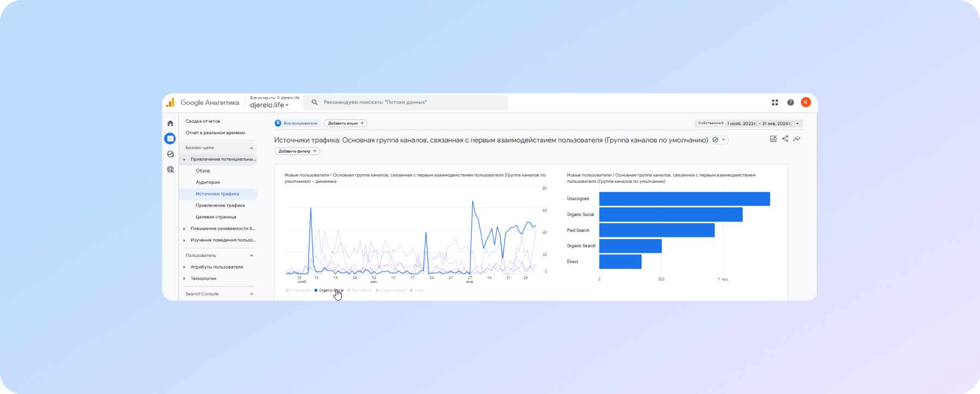This screenshot has height=394, width=980.
Task: Collapse the Бизнес-цели section chevron
Action: click(252, 148)
